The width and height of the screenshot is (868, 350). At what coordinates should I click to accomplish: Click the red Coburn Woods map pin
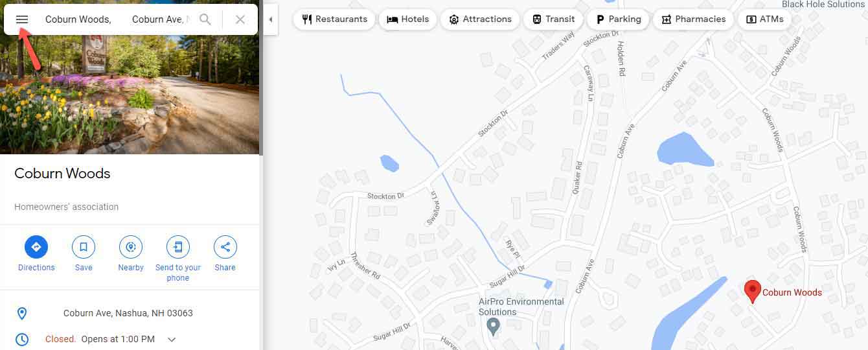(752, 292)
